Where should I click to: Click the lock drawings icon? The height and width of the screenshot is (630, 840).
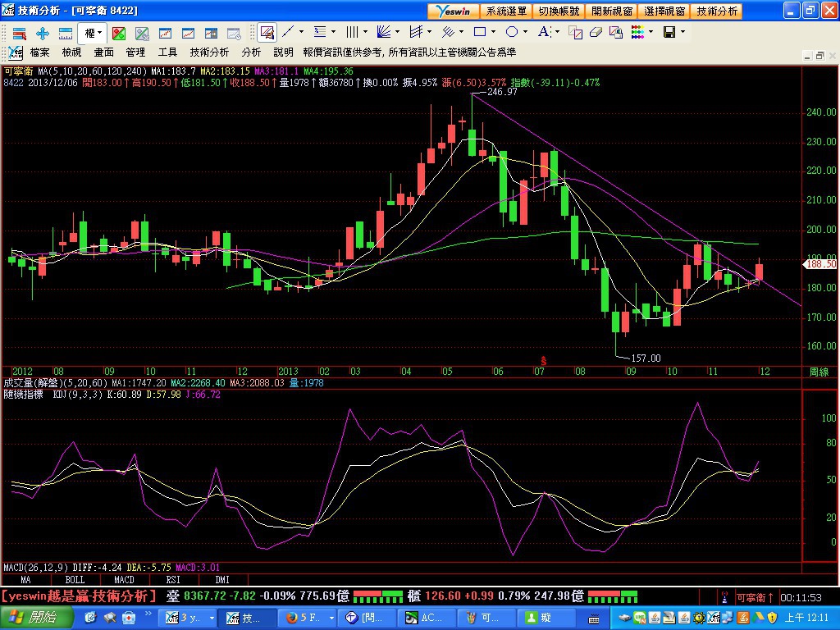pos(616,33)
